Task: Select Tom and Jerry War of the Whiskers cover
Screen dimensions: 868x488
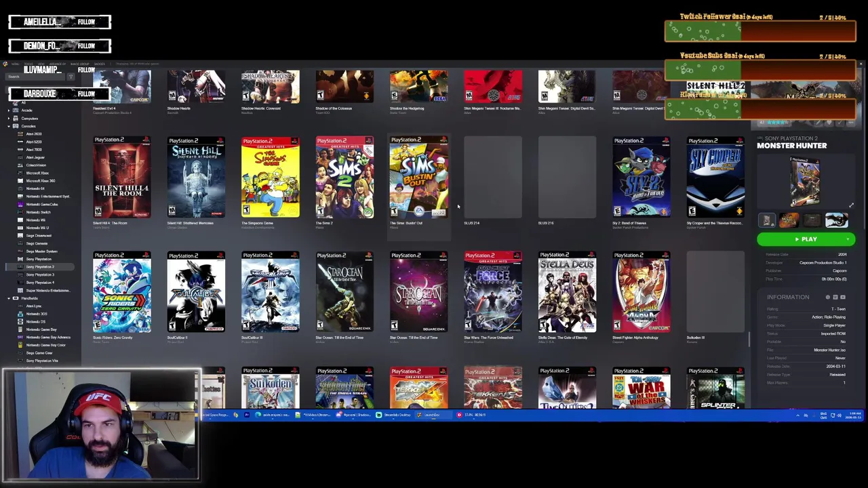Action: tap(642, 388)
